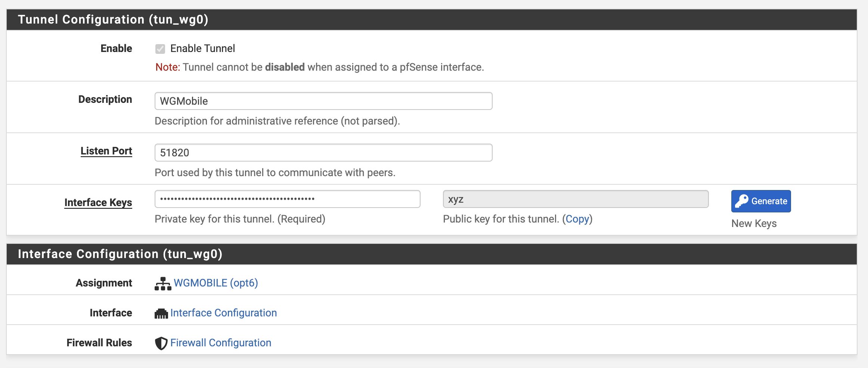Click 'Port used by this tunnel' help text

click(275, 172)
